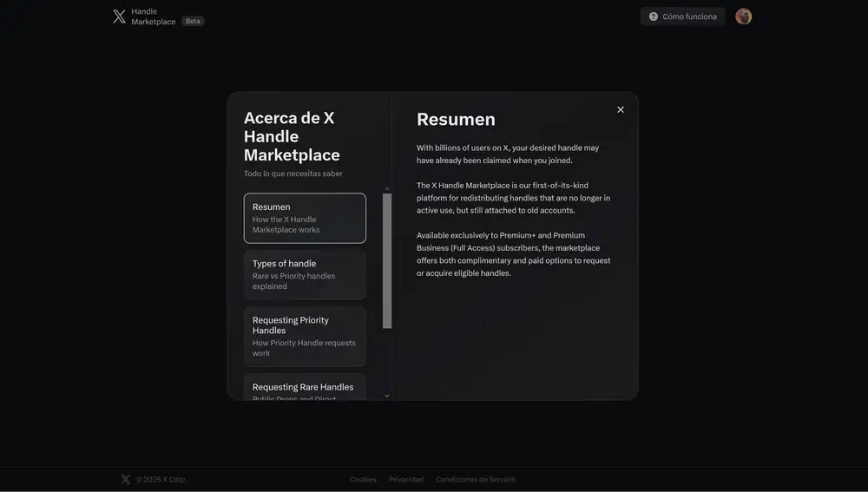
Task: Open the Privacidad footer link
Action: [x=406, y=479]
